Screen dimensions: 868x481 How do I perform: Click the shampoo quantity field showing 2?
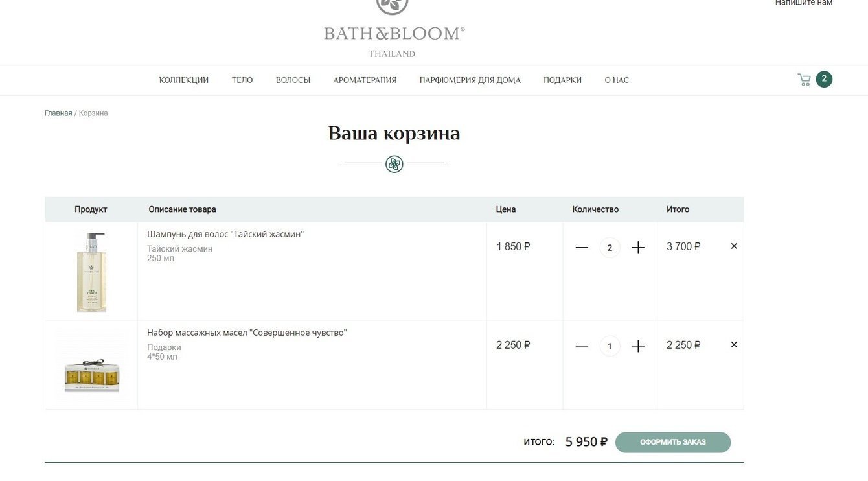pyautogui.click(x=610, y=248)
